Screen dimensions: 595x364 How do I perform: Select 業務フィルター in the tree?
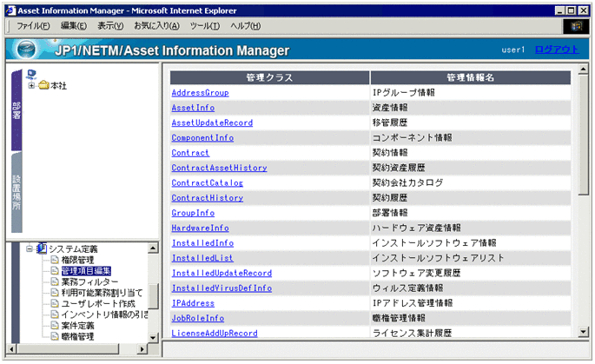[x=90, y=281]
